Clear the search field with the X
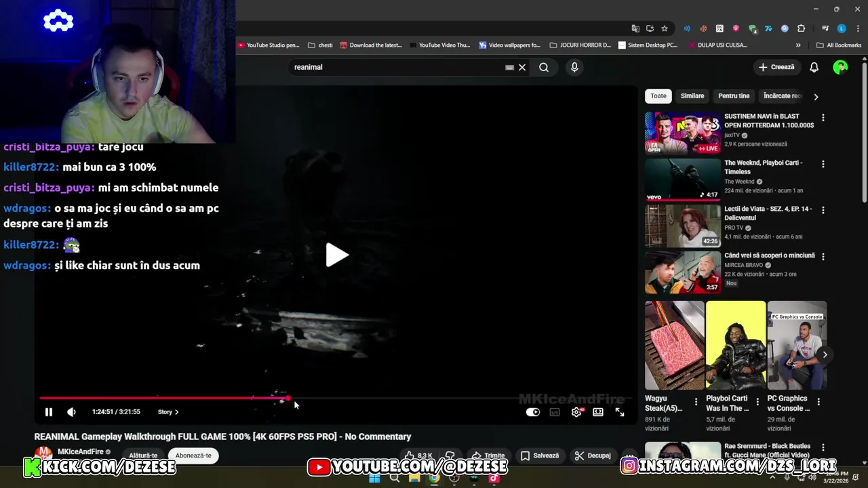This screenshot has width=868, height=488. (522, 67)
